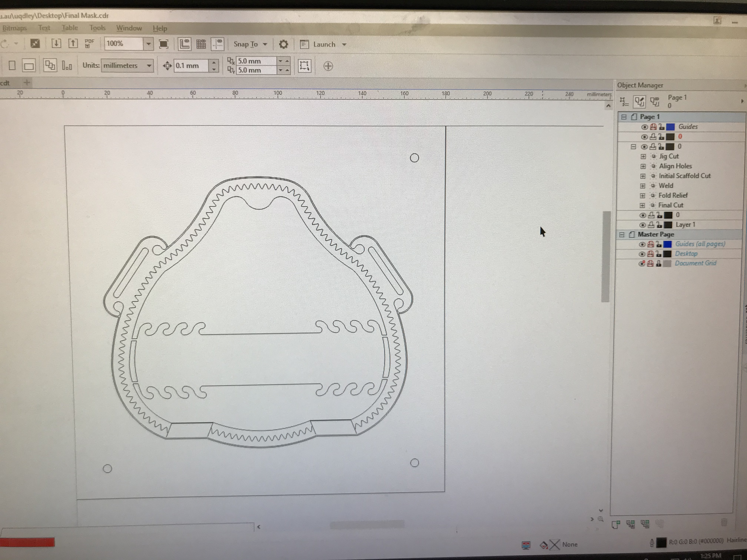747x560 pixels.
Task: Hide the Layer 1 layer
Action: point(642,225)
